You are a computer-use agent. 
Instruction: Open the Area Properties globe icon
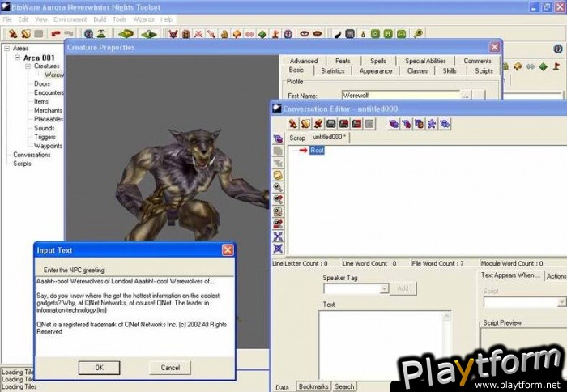pos(88,34)
